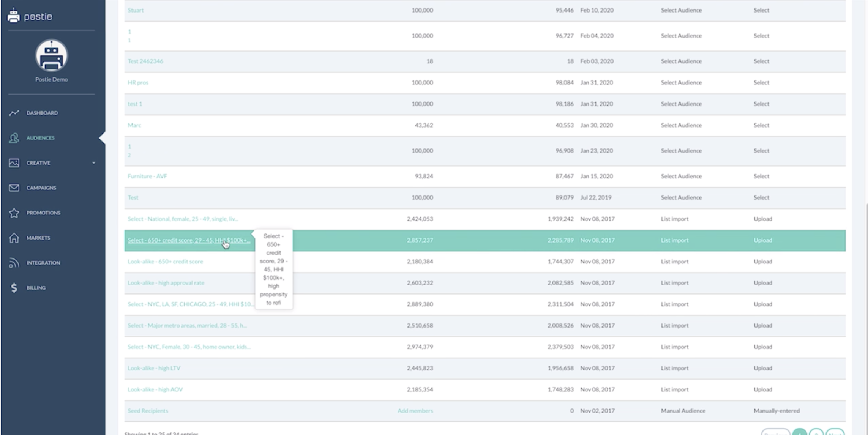Screen dimensions: 868x435
Task: Go to the Campaigns menu item
Action: [41, 188]
